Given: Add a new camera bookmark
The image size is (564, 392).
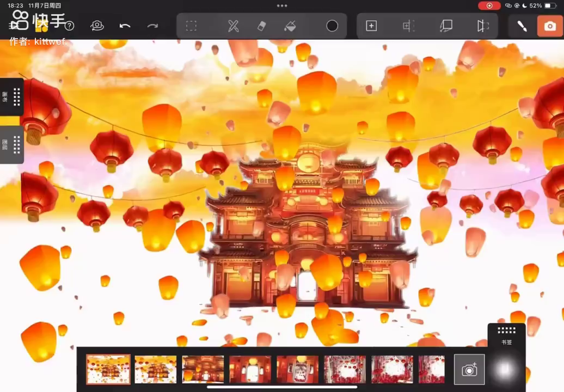Looking at the screenshot, I should click(x=469, y=370).
